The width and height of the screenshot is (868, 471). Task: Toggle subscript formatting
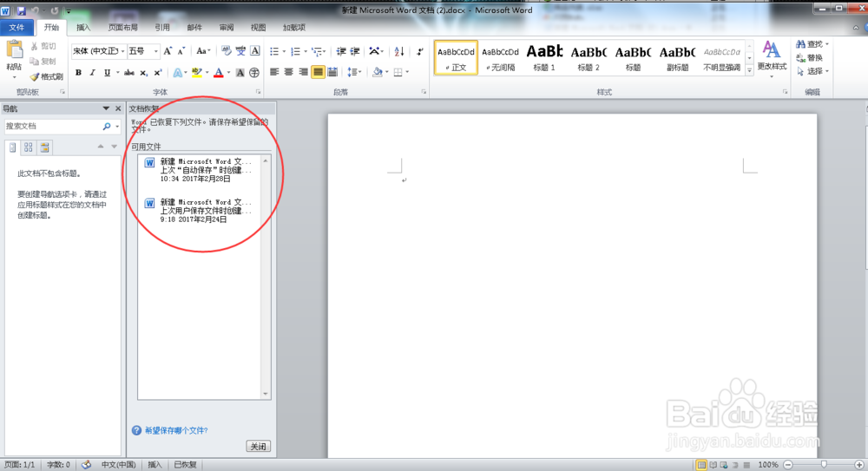click(143, 73)
